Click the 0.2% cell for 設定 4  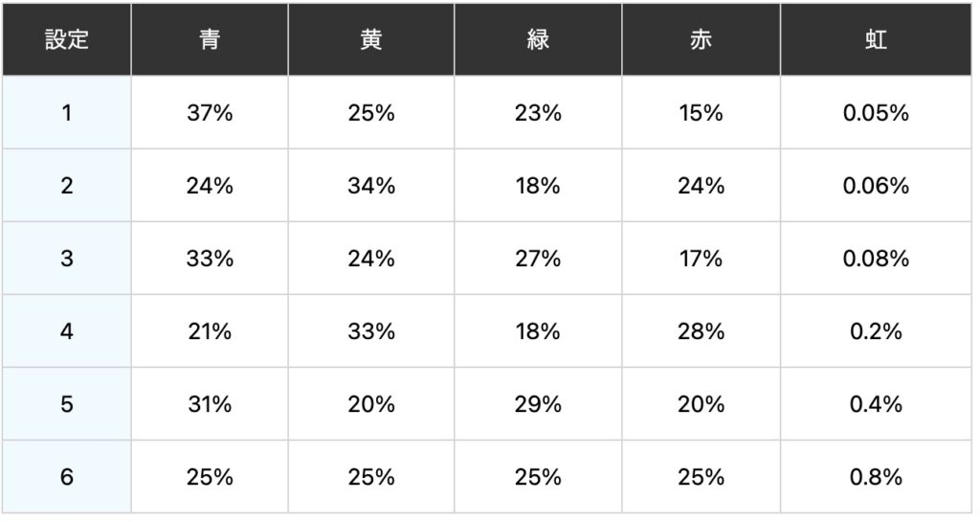876,331
